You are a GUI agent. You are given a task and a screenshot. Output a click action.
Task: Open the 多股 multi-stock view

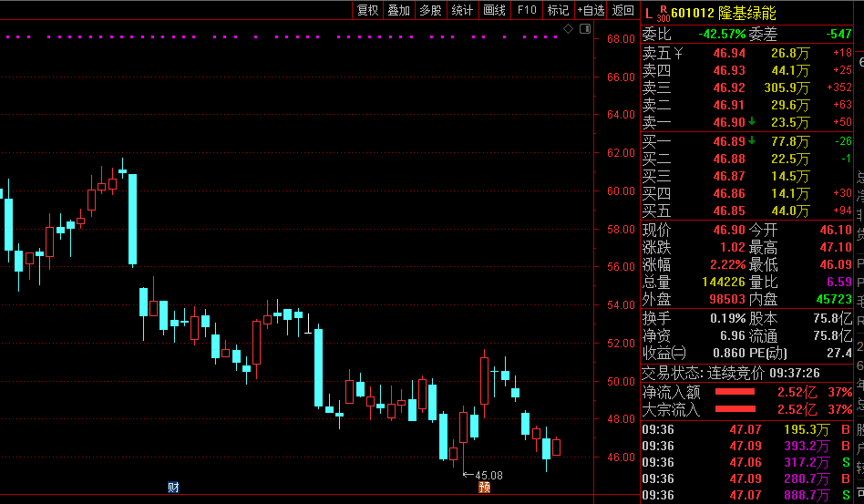coord(430,10)
